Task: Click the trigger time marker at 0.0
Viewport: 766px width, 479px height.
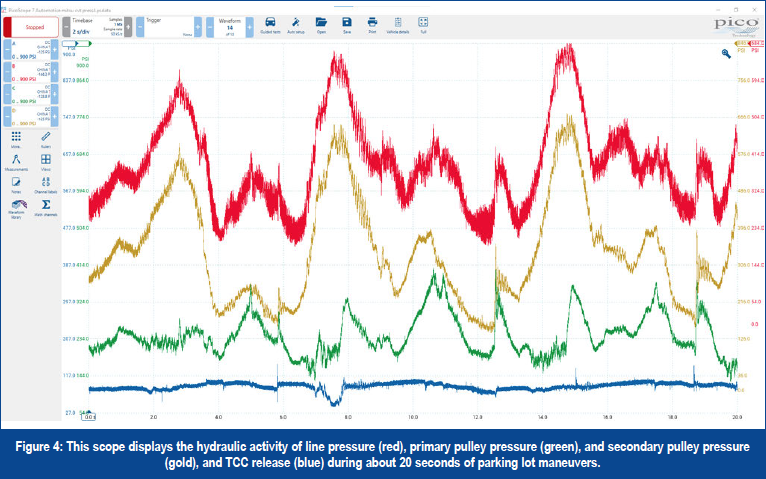Action: [x=89, y=416]
